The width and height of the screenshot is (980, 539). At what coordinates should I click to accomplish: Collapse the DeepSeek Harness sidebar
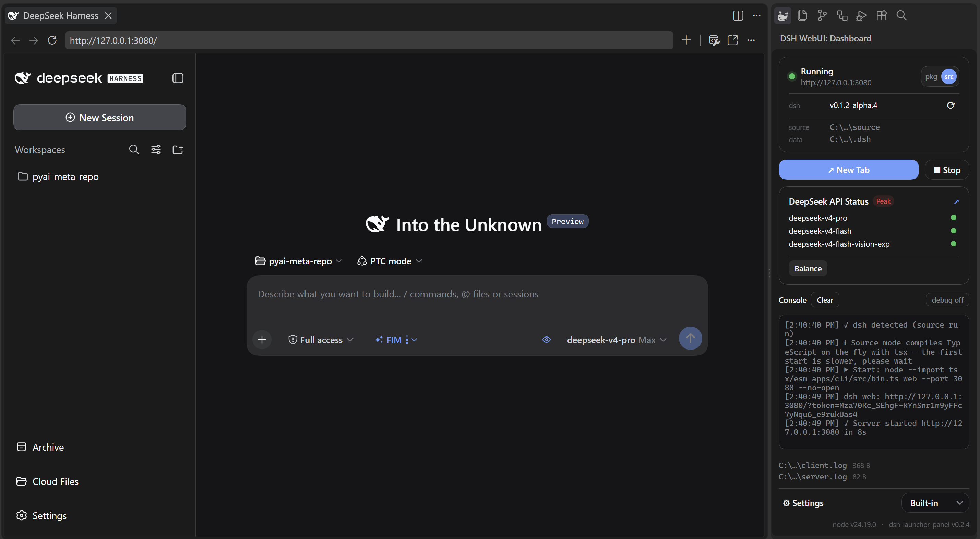pos(178,78)
